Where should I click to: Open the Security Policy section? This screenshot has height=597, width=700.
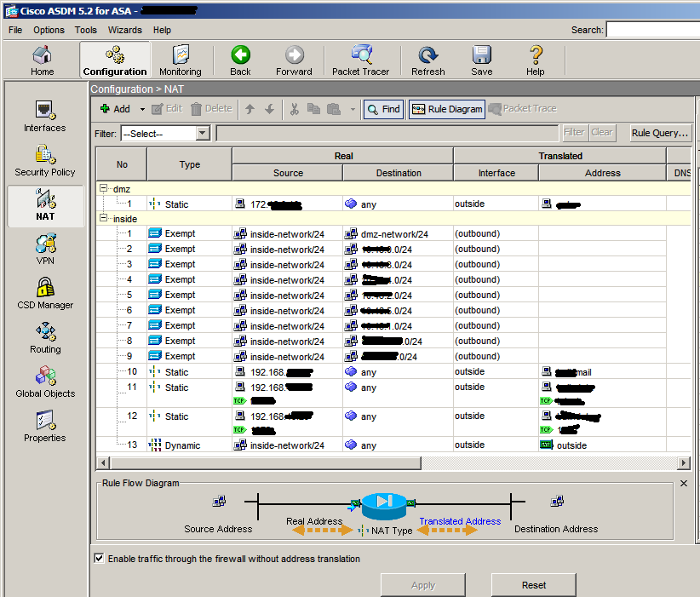pos(44,161)
